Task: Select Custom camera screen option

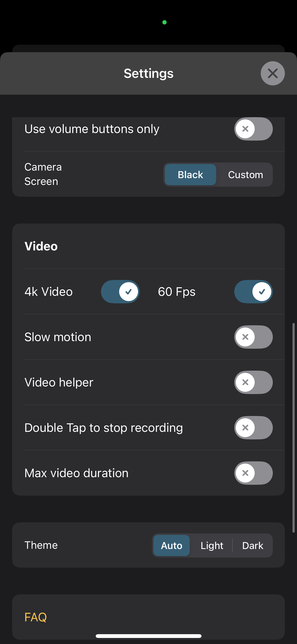Action: click(x=245, y=175)
